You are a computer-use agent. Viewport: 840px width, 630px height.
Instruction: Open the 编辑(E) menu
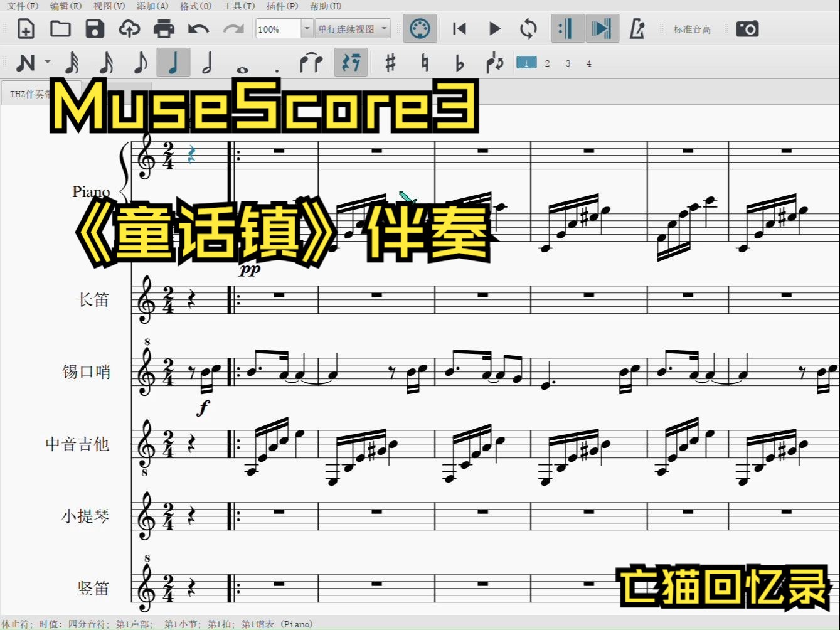[66, 6]
